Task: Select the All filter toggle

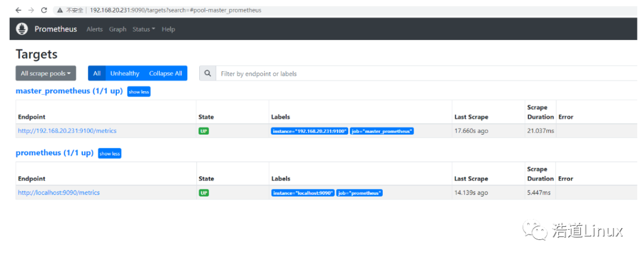Action: [97, 73]
